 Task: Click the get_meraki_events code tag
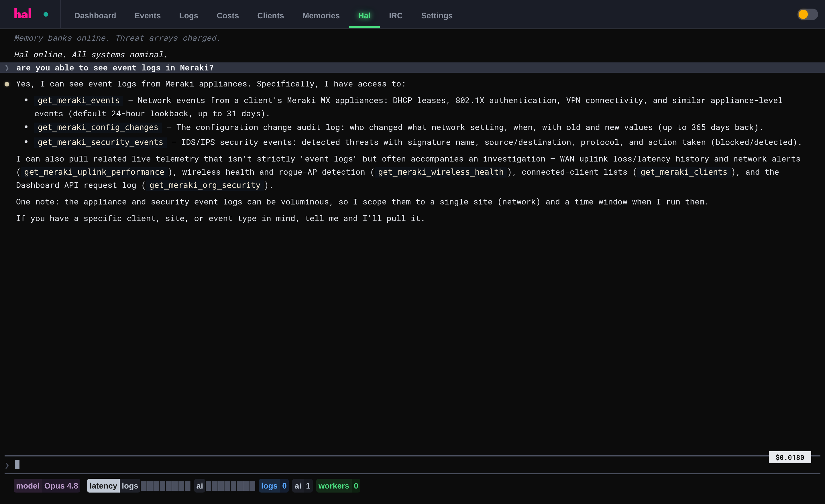(79, 101)
